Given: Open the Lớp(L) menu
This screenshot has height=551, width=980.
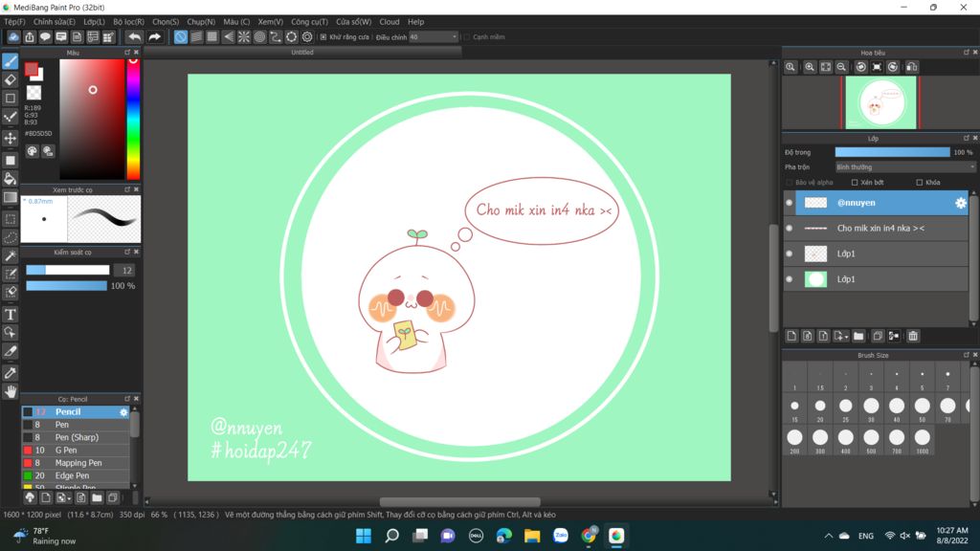Looking at the screenshot, I should tap(95, 22).
